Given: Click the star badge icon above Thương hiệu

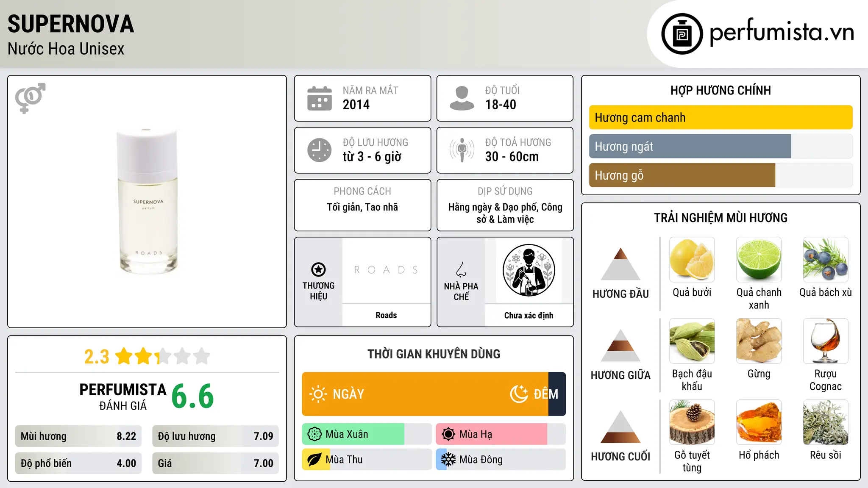Looking at the screenshot, I should click(318, 269).
